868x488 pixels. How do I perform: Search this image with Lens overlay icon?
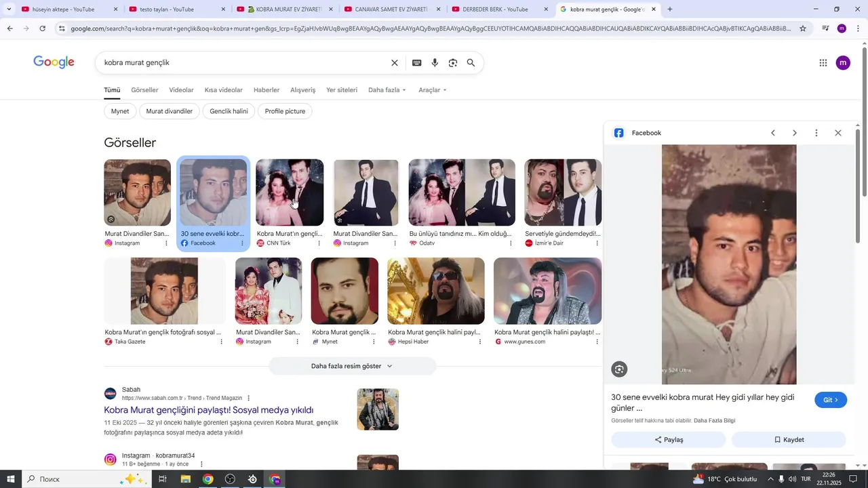pyautogui.click(x=618, y=369)
